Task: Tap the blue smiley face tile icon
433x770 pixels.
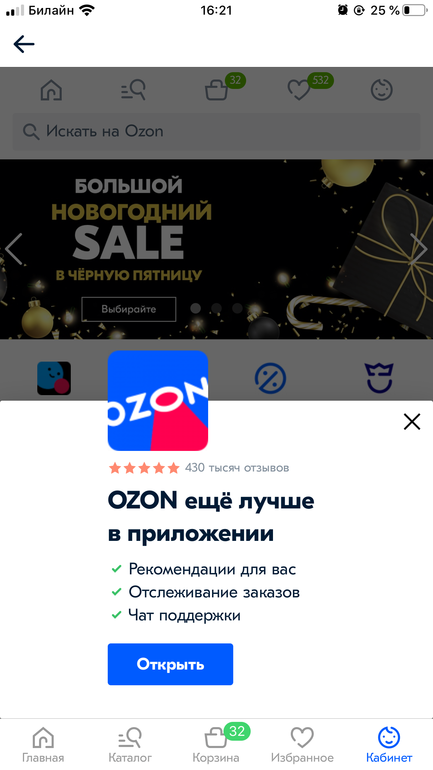Action: click(54, 378)
